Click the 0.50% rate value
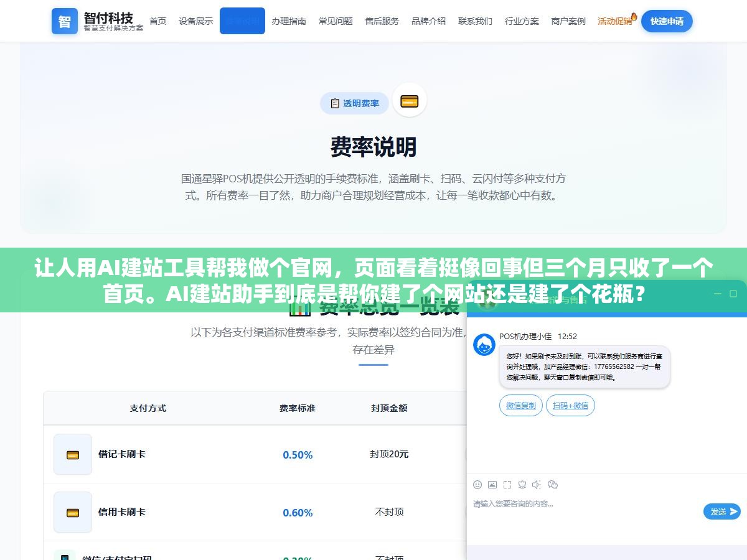 pos(298,455)
